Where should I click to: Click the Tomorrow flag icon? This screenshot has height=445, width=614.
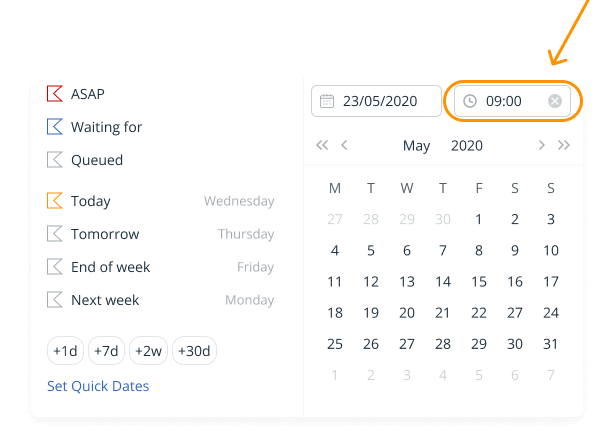point(54,233)
